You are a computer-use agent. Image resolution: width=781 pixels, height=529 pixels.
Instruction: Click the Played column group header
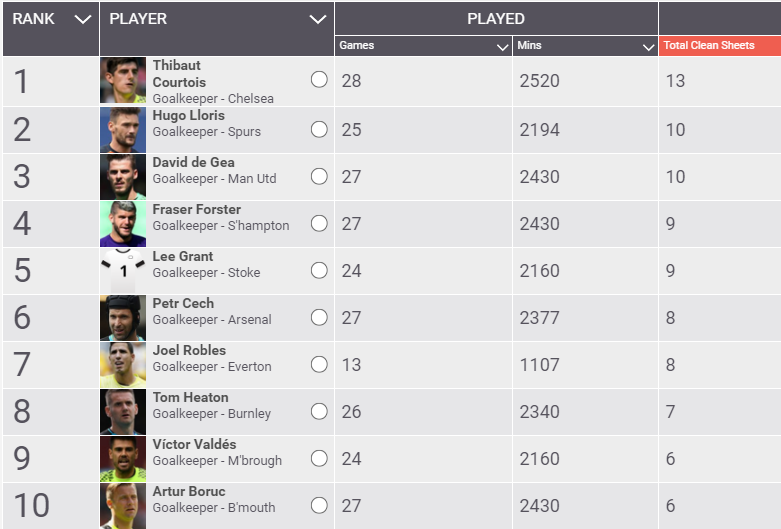(495, 18)
